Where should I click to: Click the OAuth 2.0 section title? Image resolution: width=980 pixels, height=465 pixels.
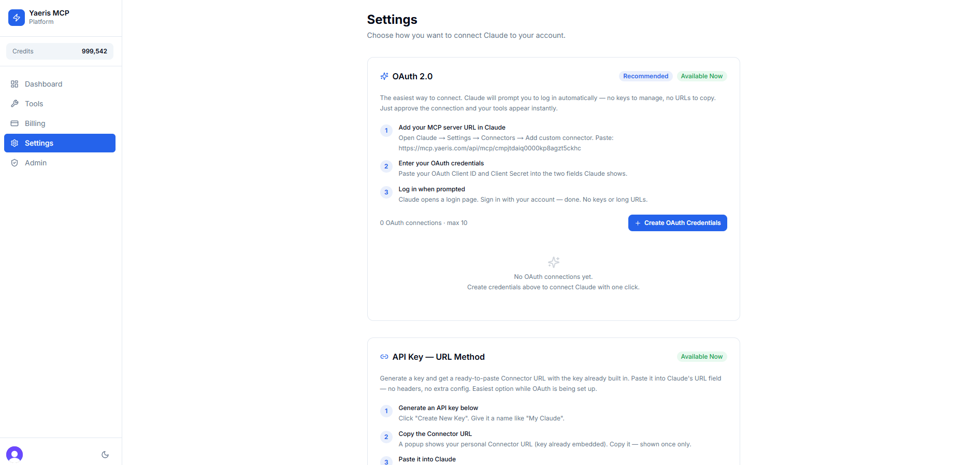(412, 76)
